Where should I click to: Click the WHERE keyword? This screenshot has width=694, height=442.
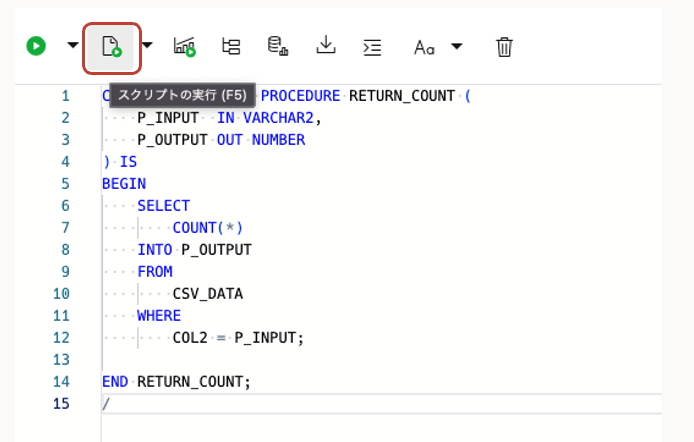click(x=159, y=316)
